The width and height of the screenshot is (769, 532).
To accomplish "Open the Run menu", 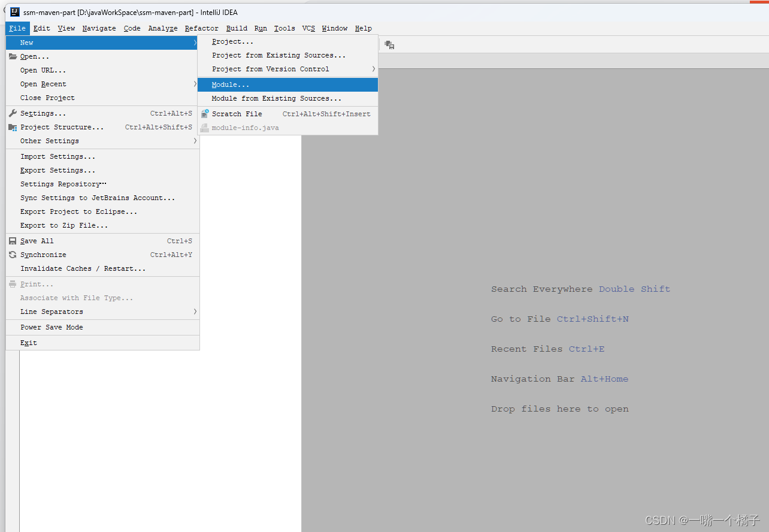I will coord(261,28).
